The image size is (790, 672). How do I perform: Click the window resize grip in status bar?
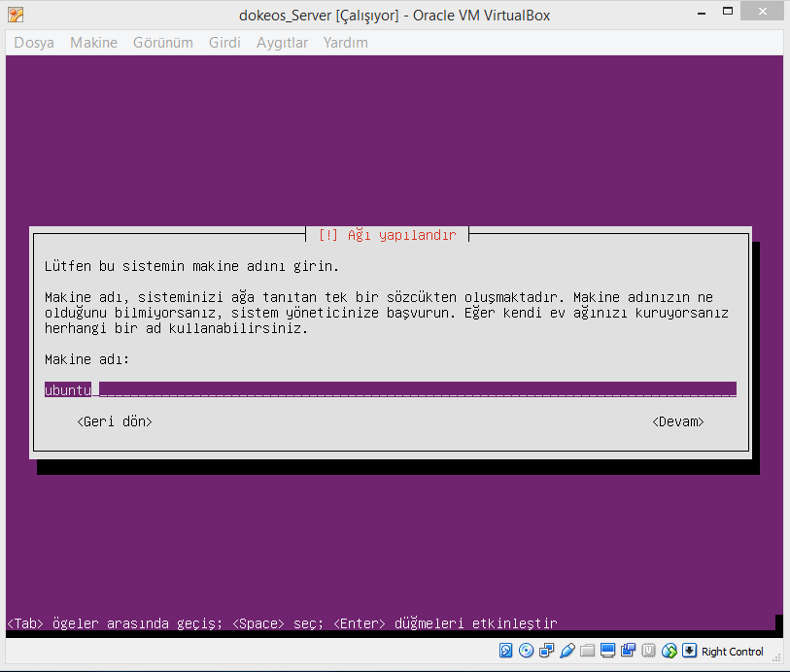point(777,656)
